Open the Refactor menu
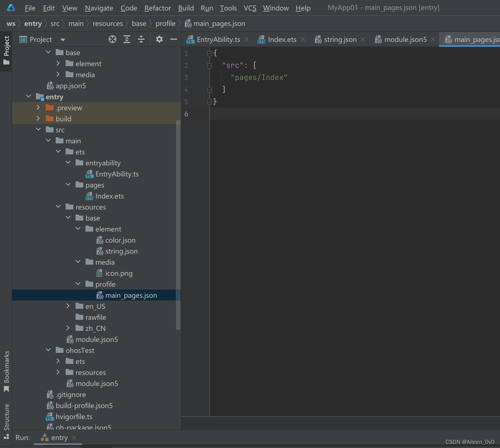The width and height of the screenshot is (500, 448). click(157, 8)
